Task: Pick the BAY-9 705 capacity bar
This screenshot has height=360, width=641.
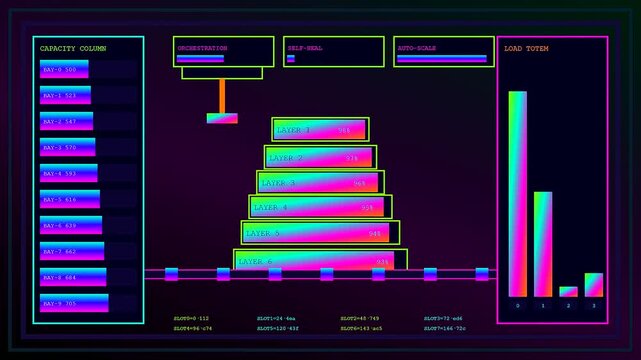Action: (x=74, y=303)
